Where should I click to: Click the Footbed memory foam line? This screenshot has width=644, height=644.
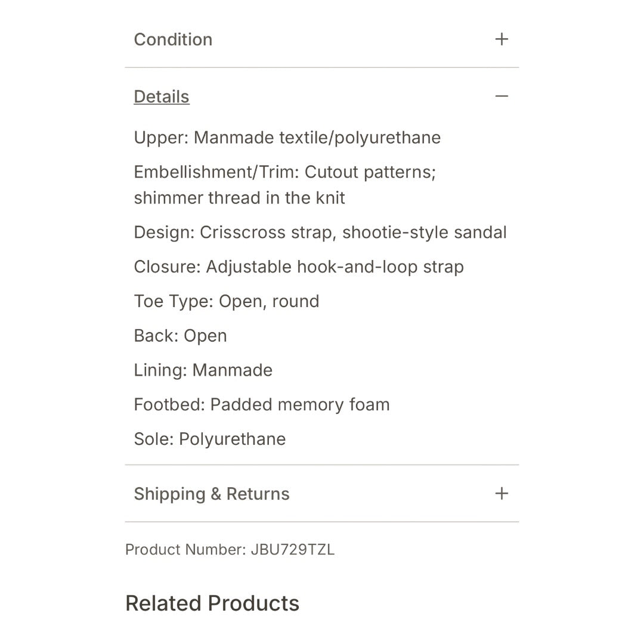262,405
